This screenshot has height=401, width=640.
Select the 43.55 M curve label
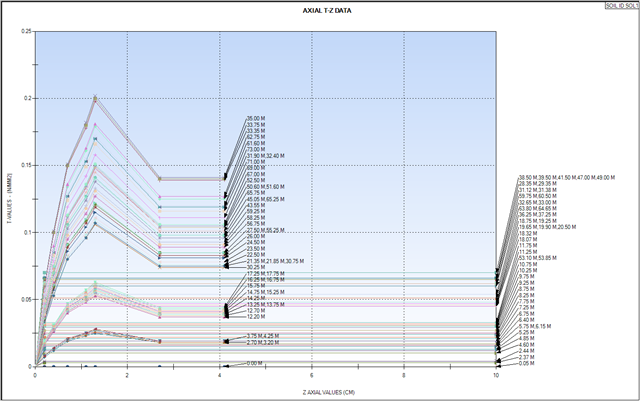(x=256, y=205)
